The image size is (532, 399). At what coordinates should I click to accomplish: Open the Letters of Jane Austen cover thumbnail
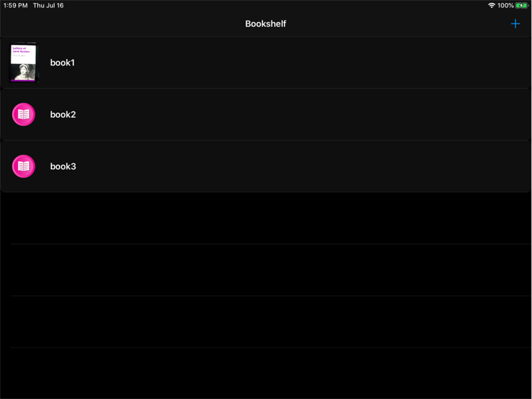click(x=24, y=62)
